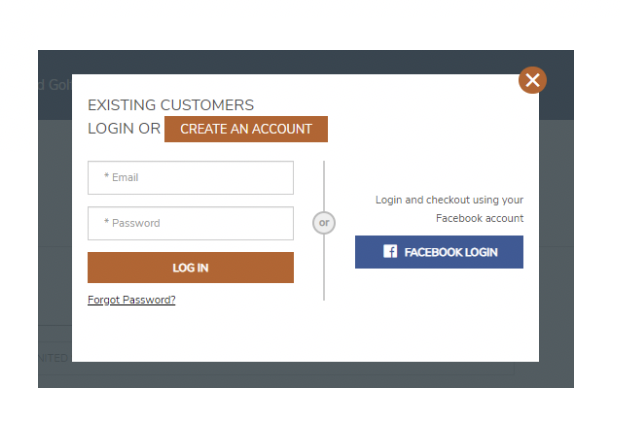Click the "Login and checkout using your" text
Image resolution: width=620 pixels, height=432 pixels.
449,200
